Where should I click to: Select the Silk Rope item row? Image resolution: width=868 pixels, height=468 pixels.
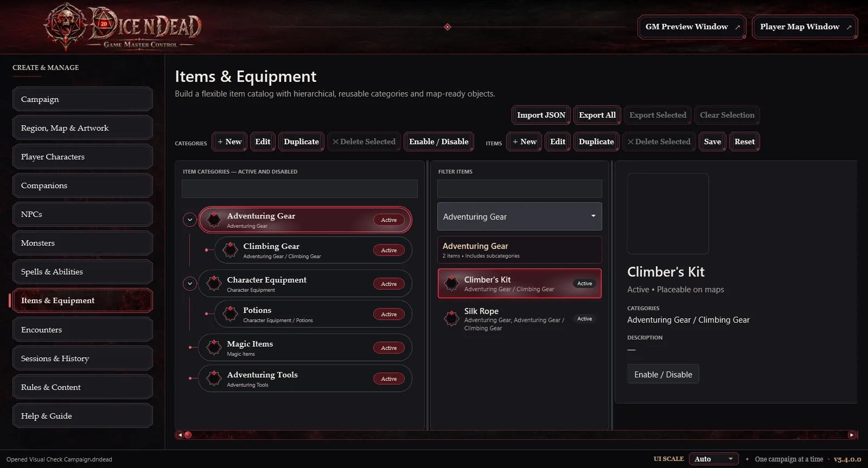tap(520, 319)
